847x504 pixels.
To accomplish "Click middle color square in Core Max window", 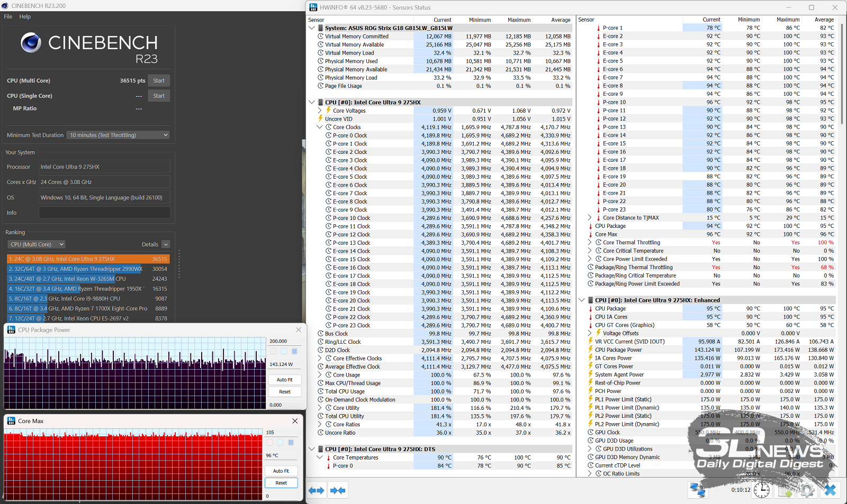I will 280,442.
